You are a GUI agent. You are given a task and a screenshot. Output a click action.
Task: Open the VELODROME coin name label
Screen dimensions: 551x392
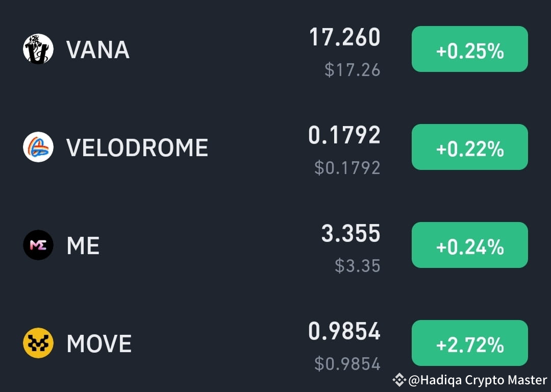(137, 148)
